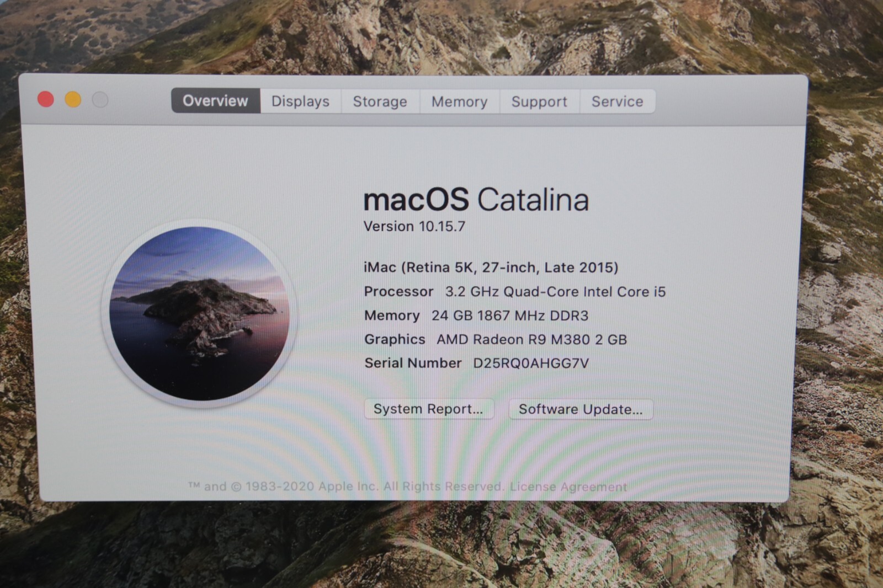Switch to the Displays tab
Viewport: 883px width, 588px height.
[300, 101]
